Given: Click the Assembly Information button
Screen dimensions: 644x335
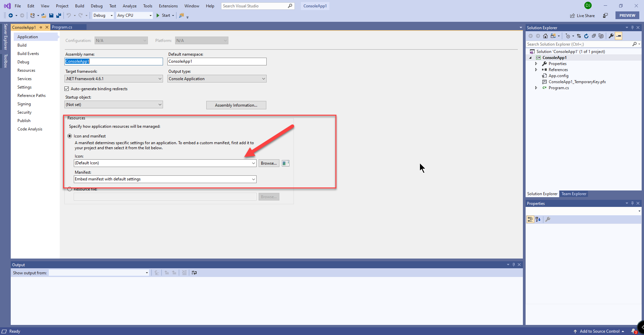Looking at the screenshot, I should (x=236, y=105).
